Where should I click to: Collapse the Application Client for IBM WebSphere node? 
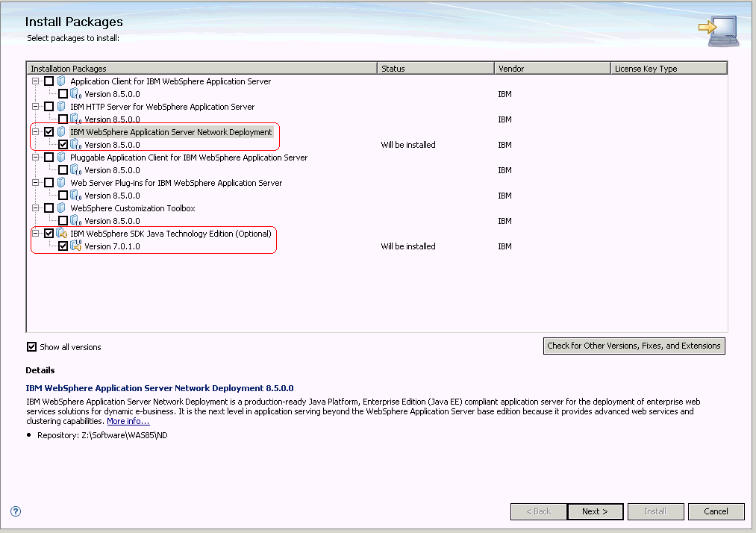point(35,81)
